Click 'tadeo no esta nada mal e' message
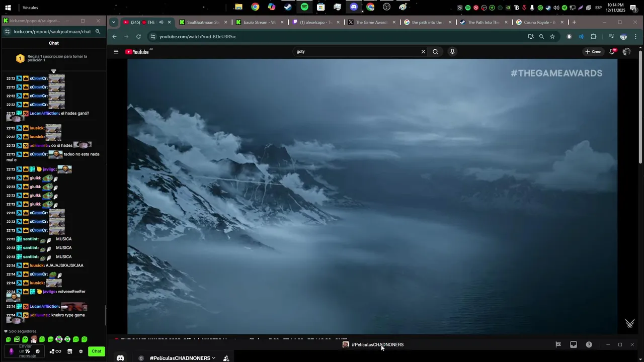Image resolution: width=644 pixels, height=362 pixels. (53, 157)
